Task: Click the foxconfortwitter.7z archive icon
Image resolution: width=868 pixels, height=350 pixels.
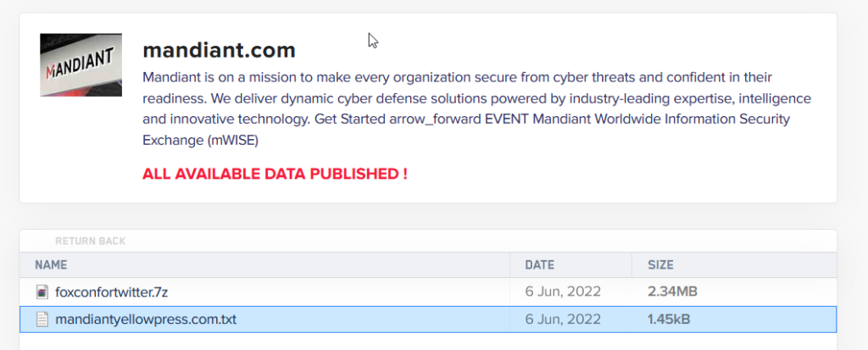Action: coord(42,292)
